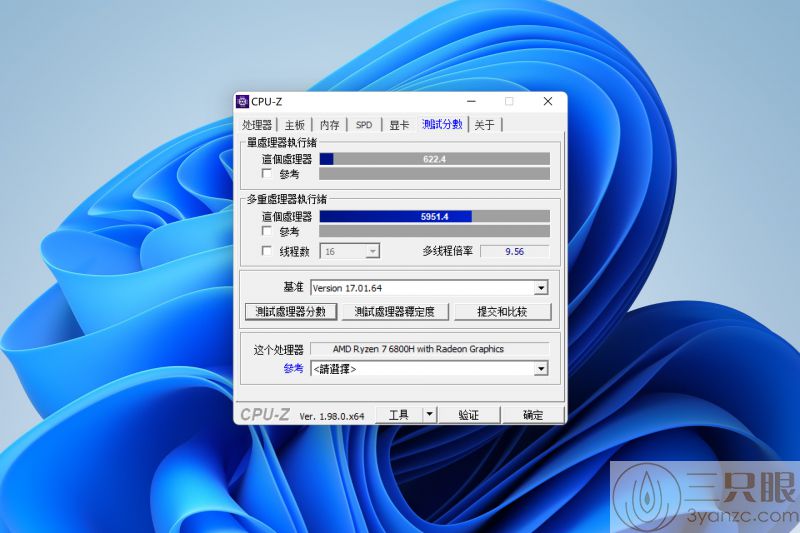800x533 pixels.
Task: Click the 验证 button
Action: [469, 415]
